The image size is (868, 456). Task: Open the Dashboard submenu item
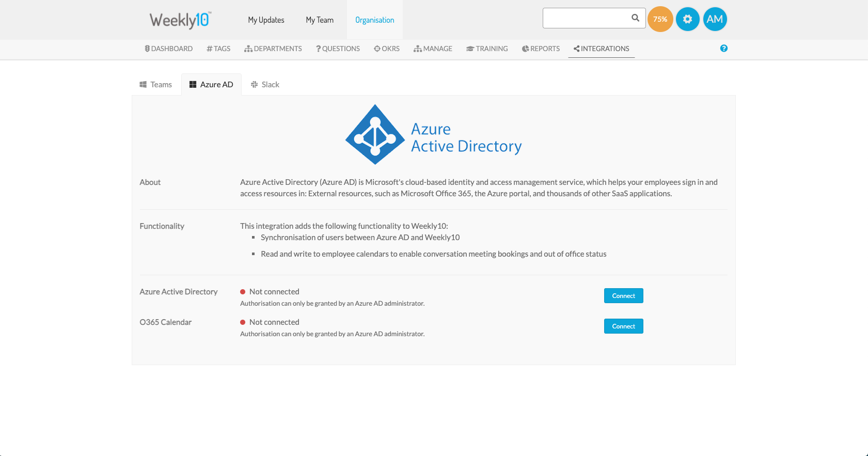[x=168, y=49]
